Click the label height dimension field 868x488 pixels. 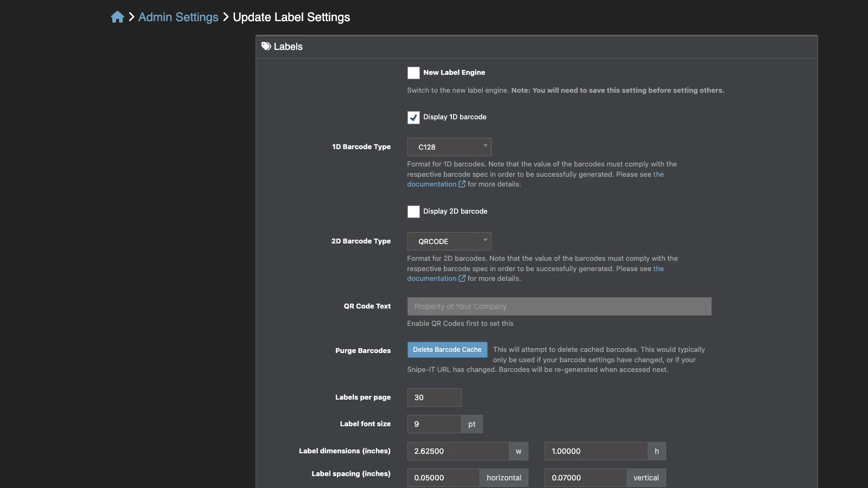pos(596,451)
